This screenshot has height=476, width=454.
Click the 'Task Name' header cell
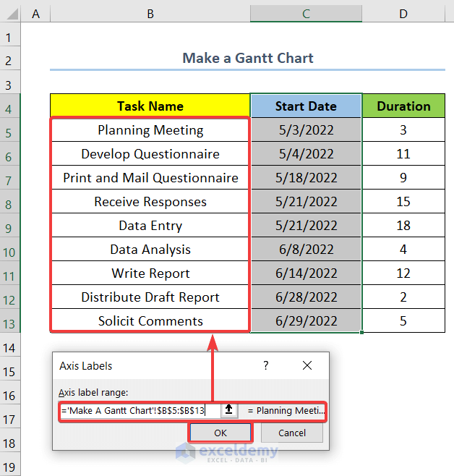point(150,106)
